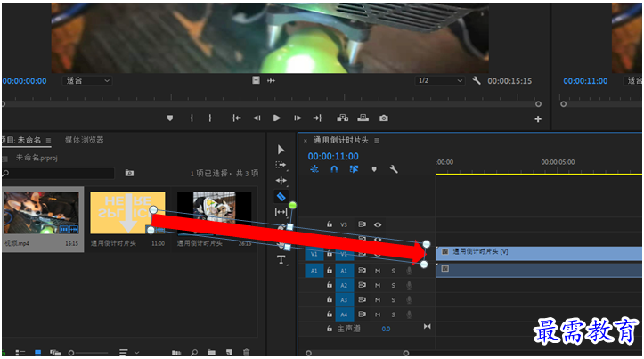The height and width of the screenshot is (359, 644).
Task: Open the source monitor Button Editor plus
Action: pyautogui.click(x=538, y=119)
